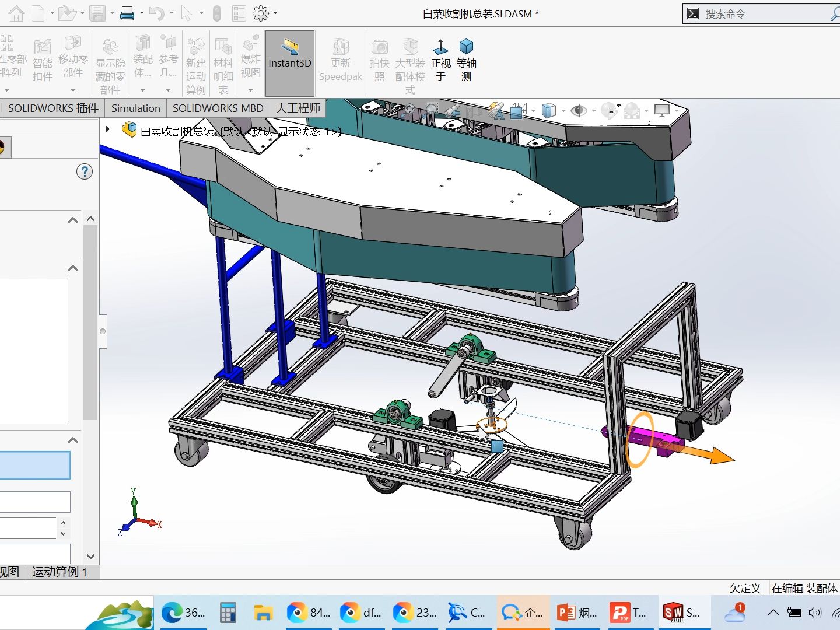This screenshot has width=840, height=630.
Task: Open Microsoft Edge from taskbar
Action: click(x=183, y=612)
